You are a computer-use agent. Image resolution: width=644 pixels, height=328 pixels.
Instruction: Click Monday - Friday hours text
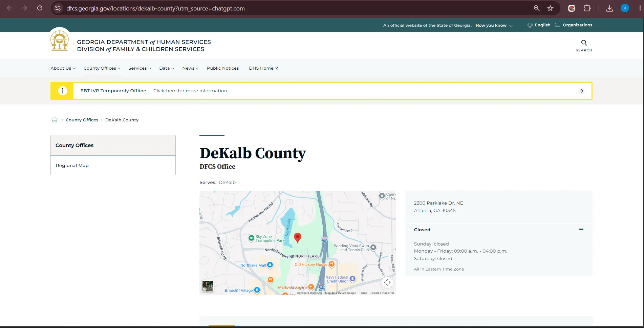(x=460, y=251)
